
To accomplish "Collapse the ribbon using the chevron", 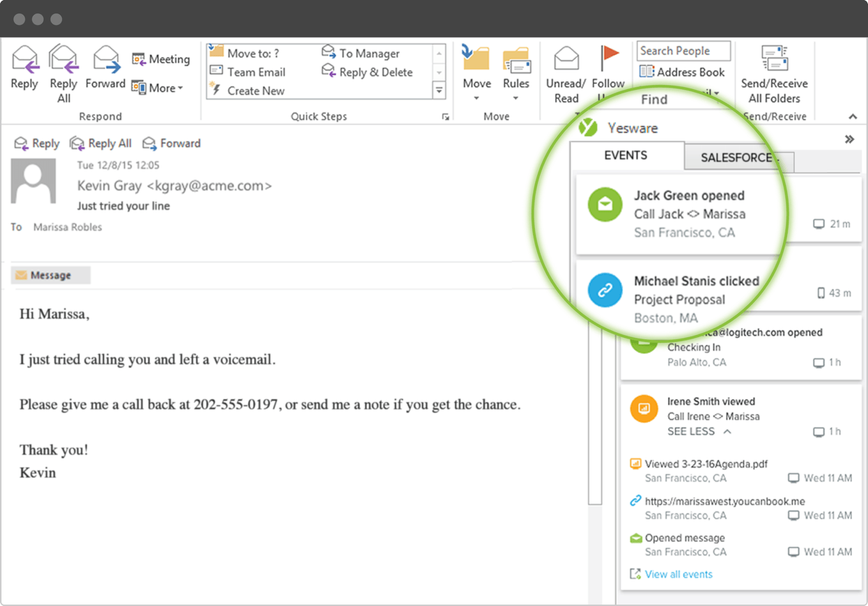I will 853,116.
